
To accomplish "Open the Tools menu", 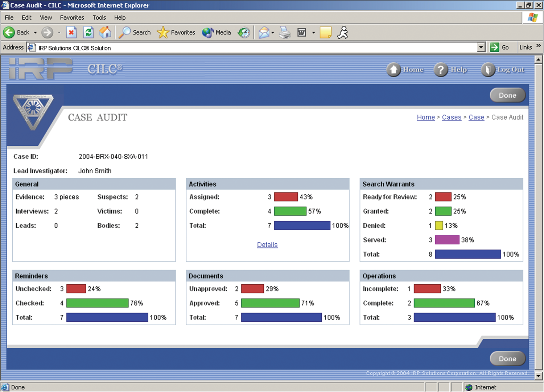I will click(99, 17).
